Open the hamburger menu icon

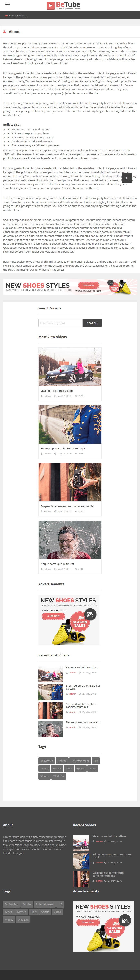[x=7, y=5]
